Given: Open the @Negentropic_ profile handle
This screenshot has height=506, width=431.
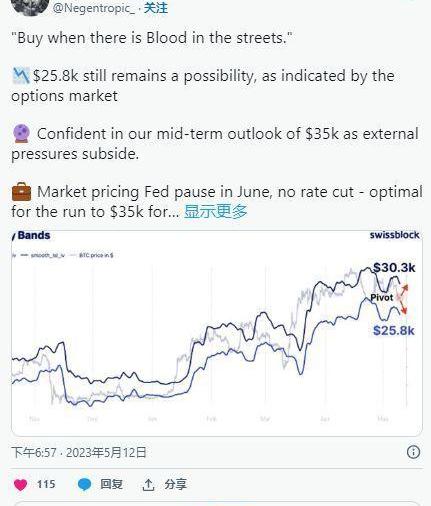Looking at the screenshot, I should click(93, 8).
